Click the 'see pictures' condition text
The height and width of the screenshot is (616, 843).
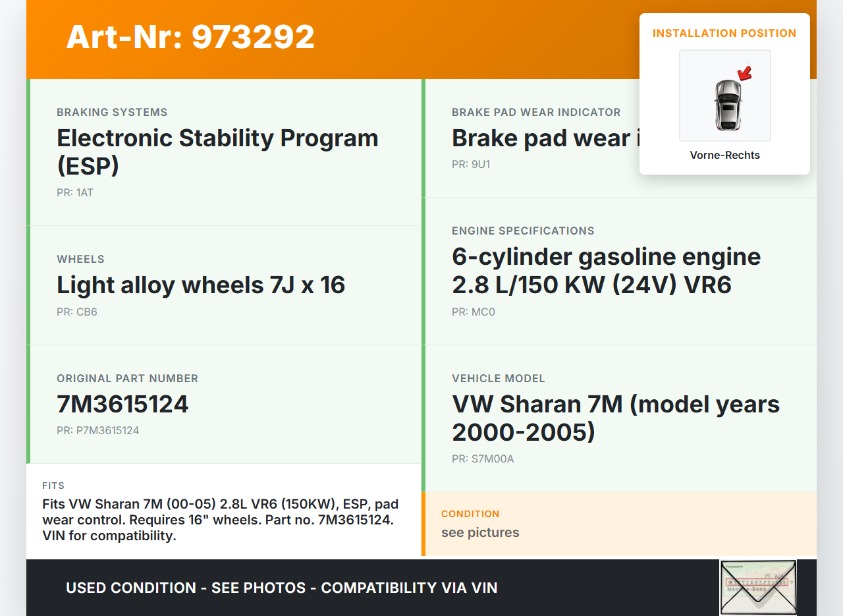[480, 532]
